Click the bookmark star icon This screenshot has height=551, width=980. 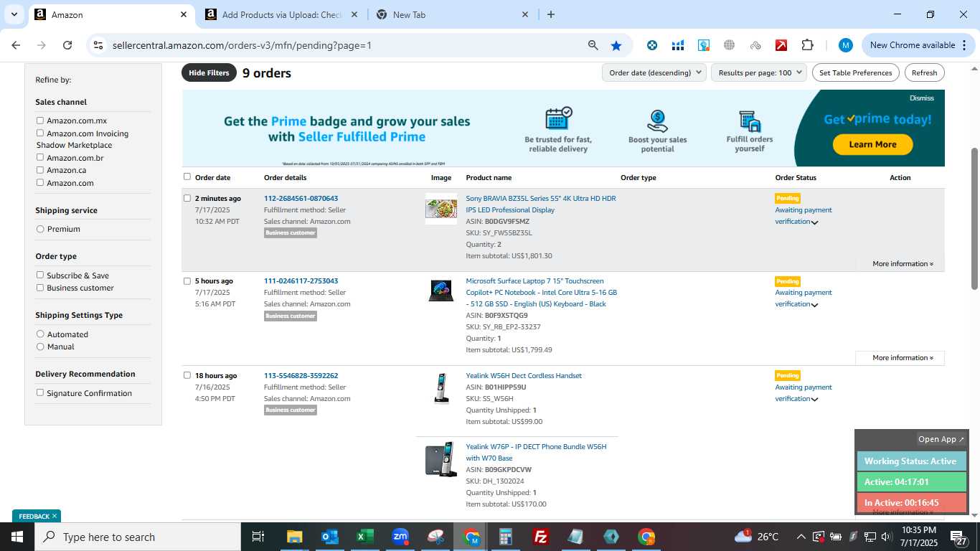click(x=616, y=45)
